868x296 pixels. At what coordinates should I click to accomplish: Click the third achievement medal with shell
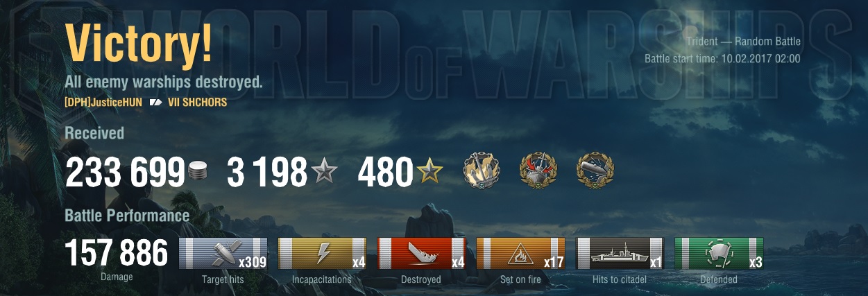pyautogui.click(x=595, y=169)
